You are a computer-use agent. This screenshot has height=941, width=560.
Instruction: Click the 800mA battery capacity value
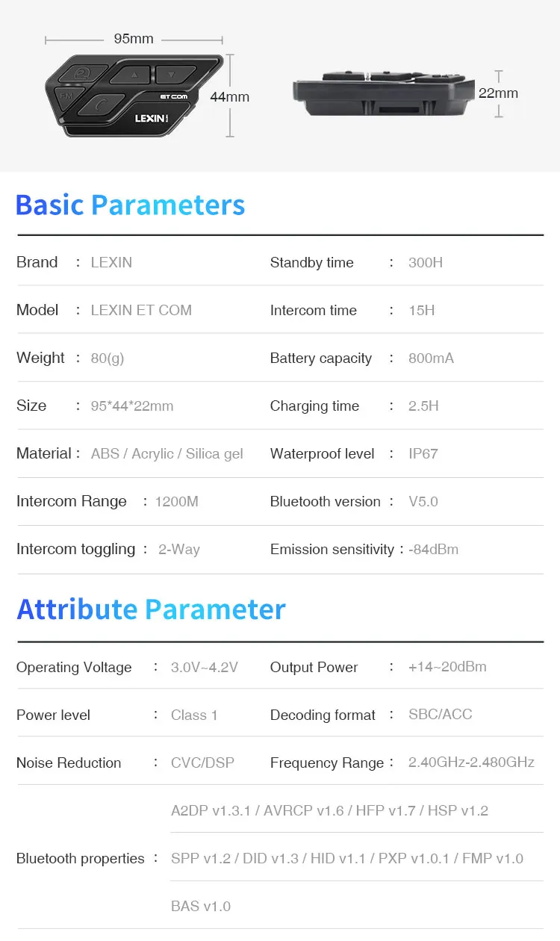coord(431,358)
